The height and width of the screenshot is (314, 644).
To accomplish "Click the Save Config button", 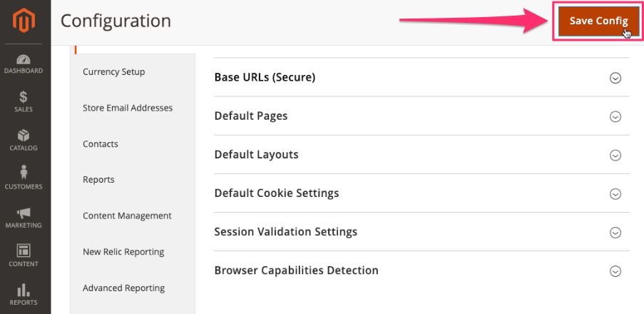I will tap(598, 21).
